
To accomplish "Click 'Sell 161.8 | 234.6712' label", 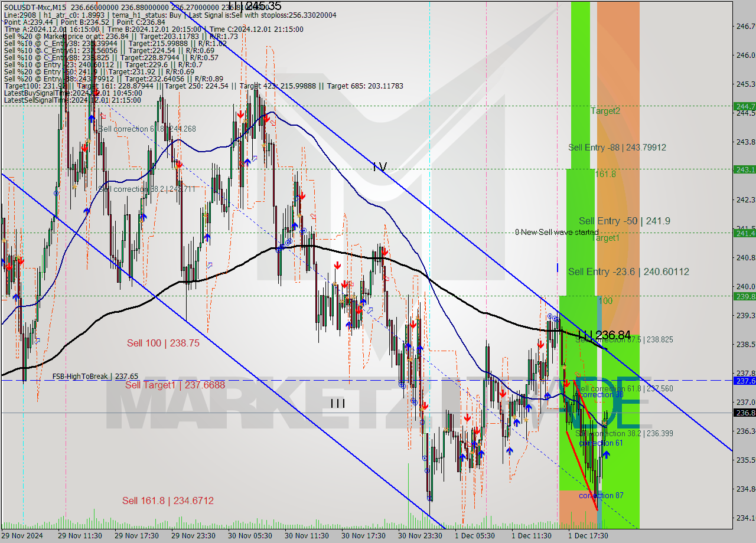I will 168,501.
